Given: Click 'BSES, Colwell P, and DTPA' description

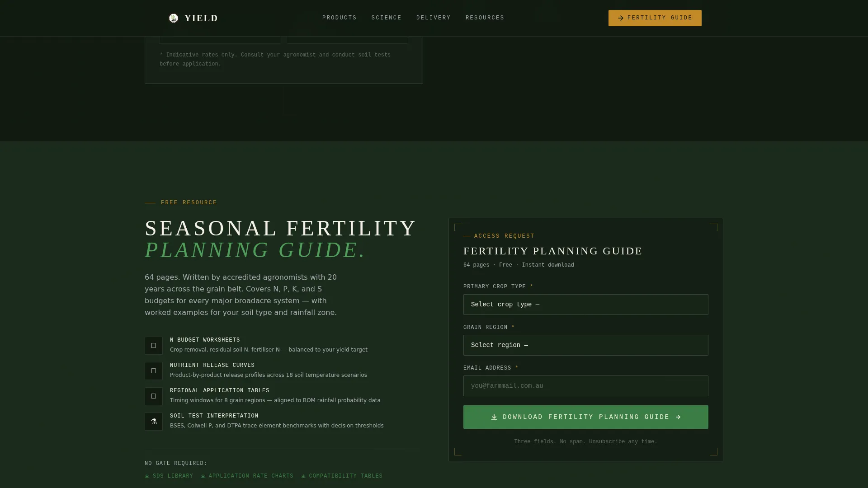Looking at the screenshot, I should pyautogui.click(x=277, y=426).
